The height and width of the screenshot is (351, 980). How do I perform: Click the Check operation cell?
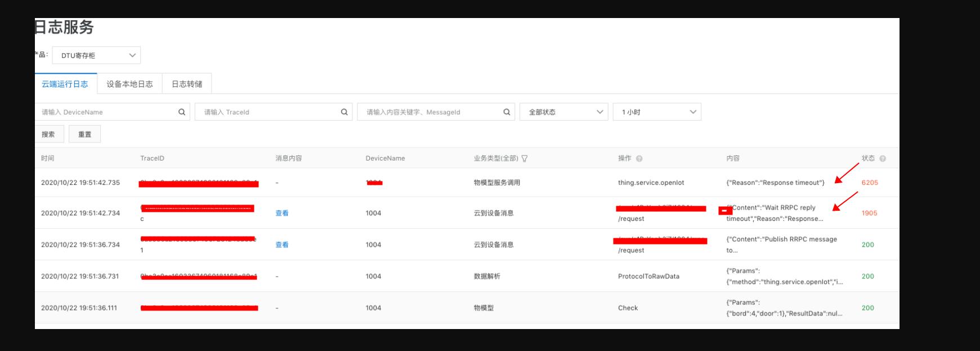pos(628,308)
